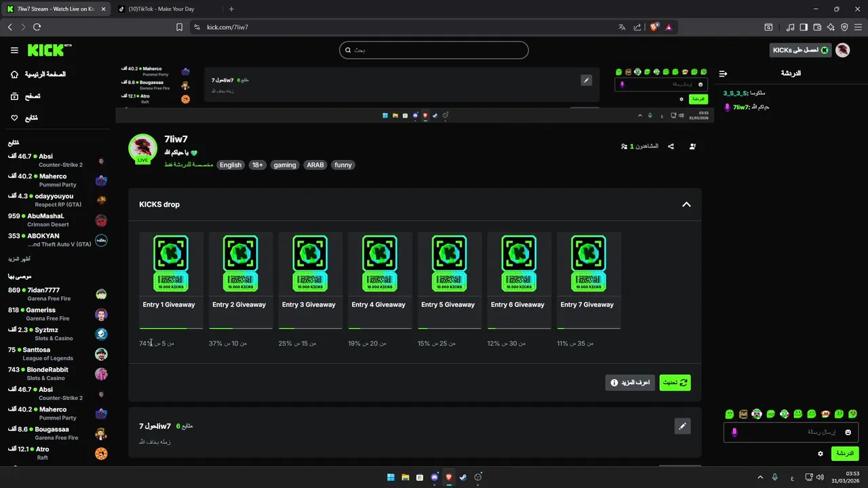Open 7idan7777 recommended channel

tap(58, 294)
